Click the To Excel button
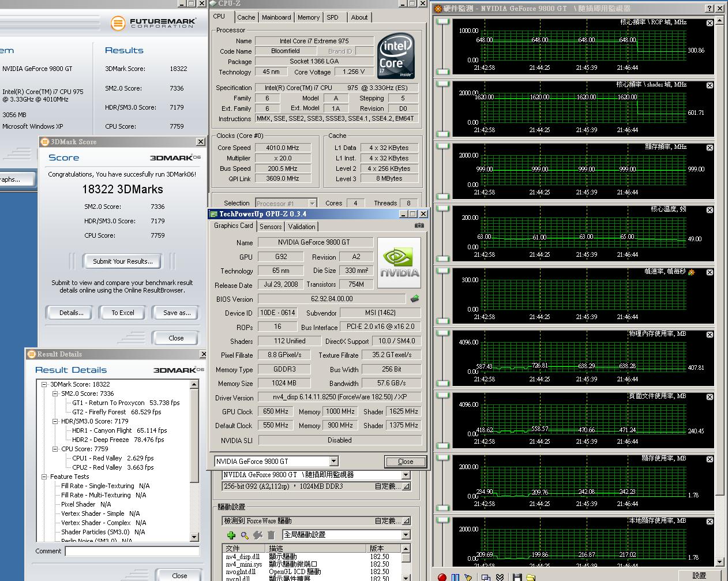Screen dimensions: 728x581 click(x=123, y=313)
